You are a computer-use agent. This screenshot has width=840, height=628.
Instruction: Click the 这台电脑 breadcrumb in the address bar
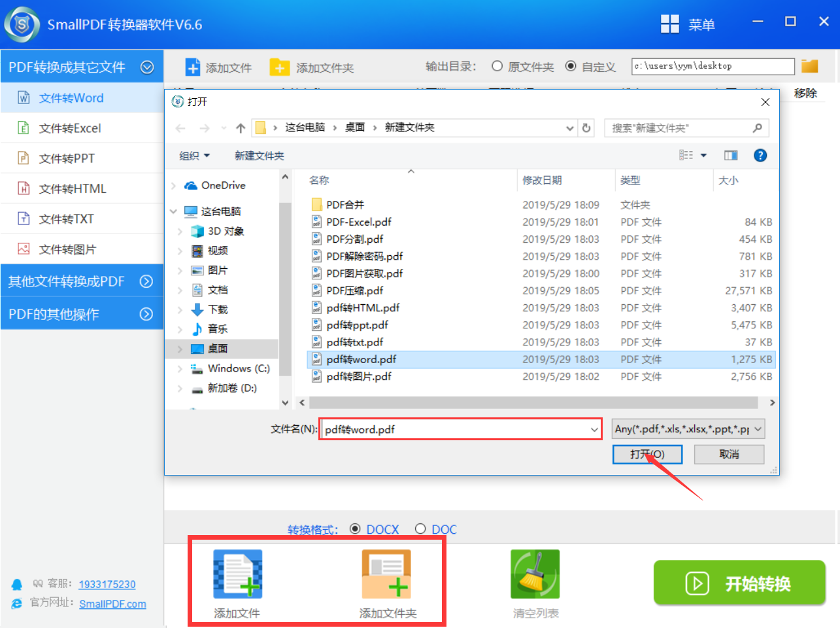305,128
